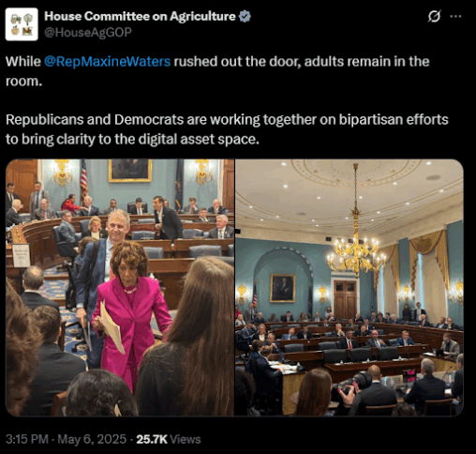The image size is (476, 454).
Task: Click the May 6, 2025 date
Action: [92, 439]
